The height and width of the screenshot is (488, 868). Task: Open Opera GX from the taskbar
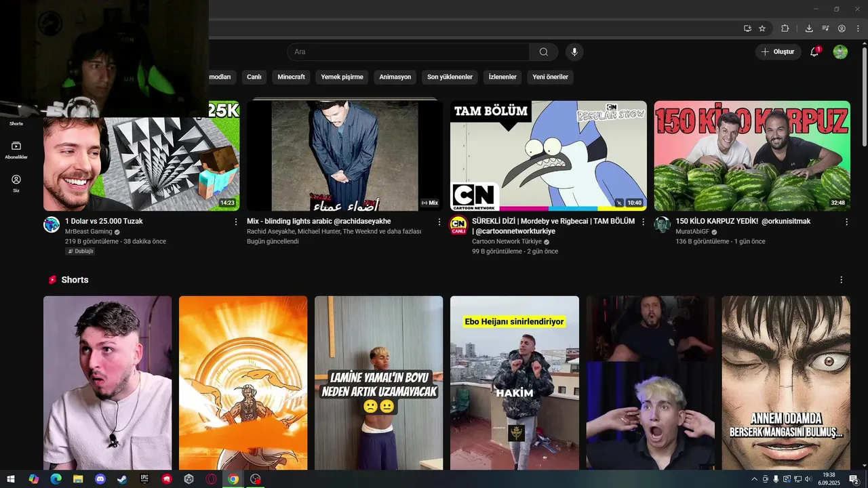tap(211, 479)
